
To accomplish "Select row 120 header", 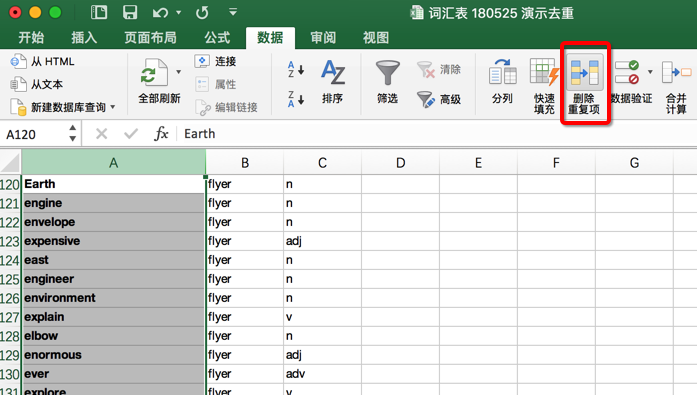I will pyautogui.click(x=10, y=184).
